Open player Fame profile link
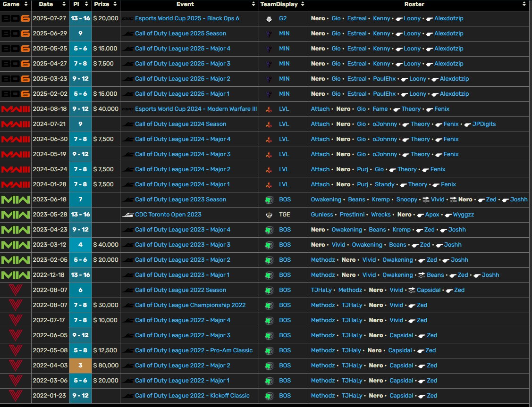 point(380,109)
